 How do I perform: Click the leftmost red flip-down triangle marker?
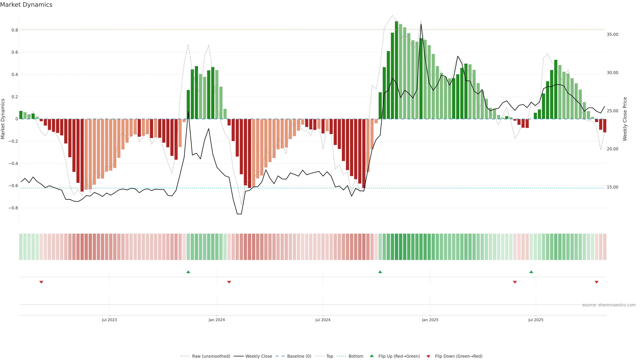[x=41, y=282]
